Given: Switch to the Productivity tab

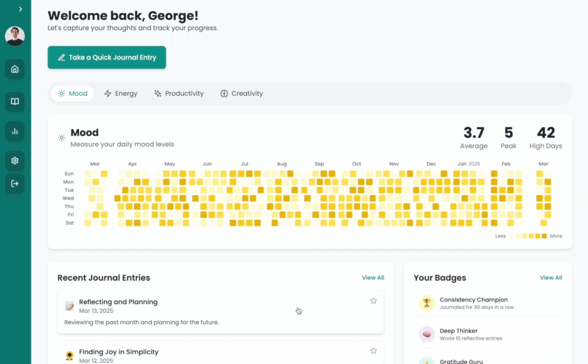Looking at the screenshot, I should (179, 93).
